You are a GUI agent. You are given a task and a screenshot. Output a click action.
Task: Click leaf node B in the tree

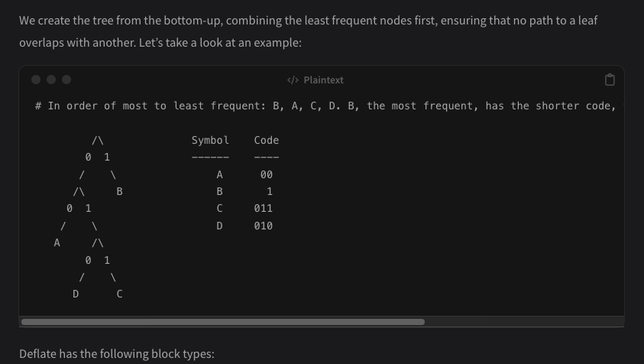tap(119, 191)
